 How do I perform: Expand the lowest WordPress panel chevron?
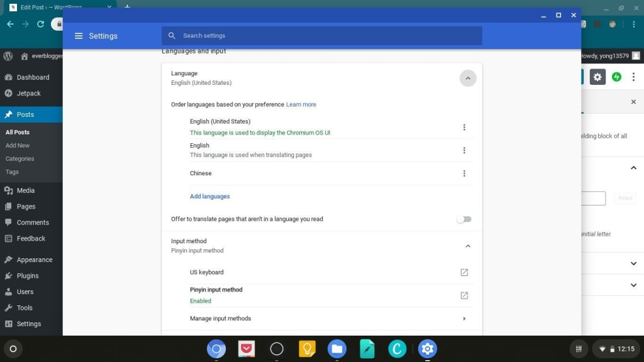(633, 285)
